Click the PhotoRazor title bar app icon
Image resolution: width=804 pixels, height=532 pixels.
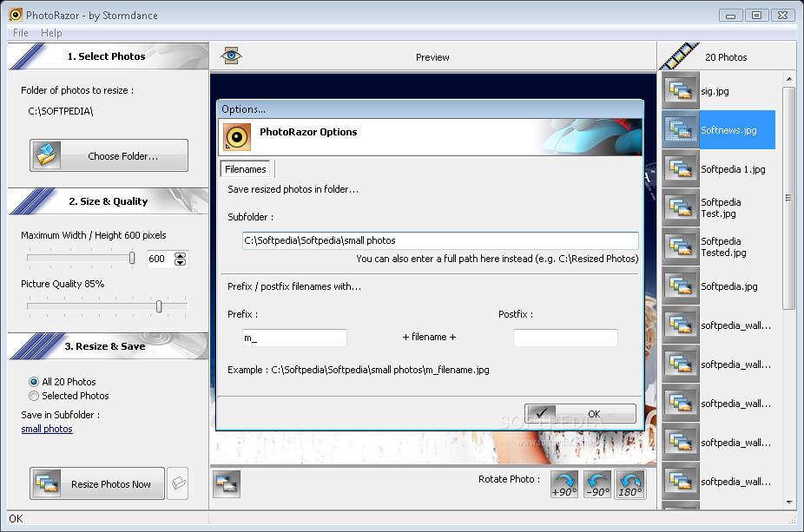click(x=16, y=15)
